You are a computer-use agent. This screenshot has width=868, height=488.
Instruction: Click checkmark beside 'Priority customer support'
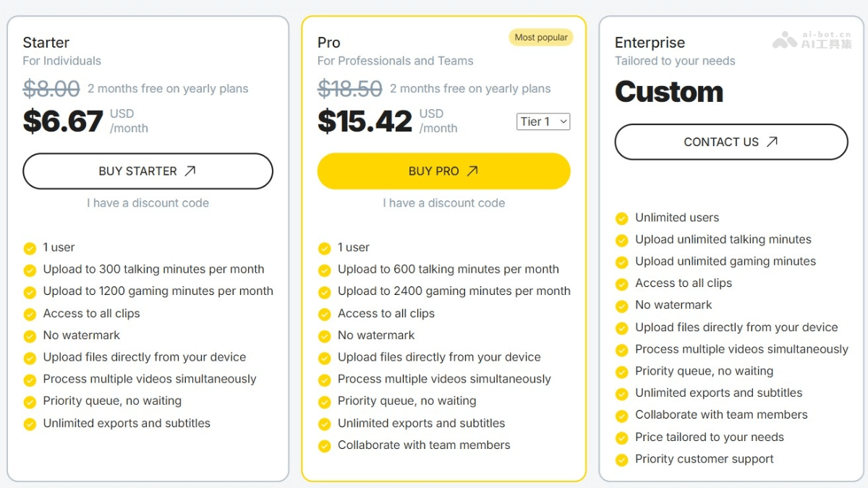(621, 460)
